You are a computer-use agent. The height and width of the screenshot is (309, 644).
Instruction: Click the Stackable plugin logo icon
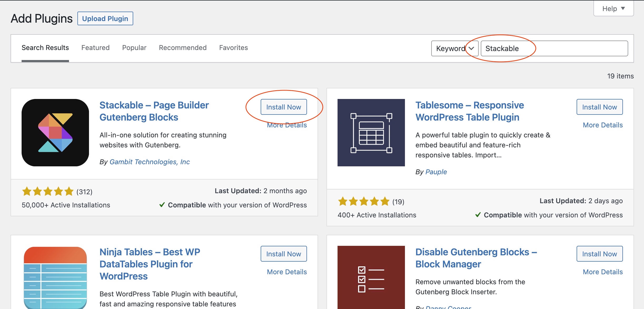click(x=55, y=133)
